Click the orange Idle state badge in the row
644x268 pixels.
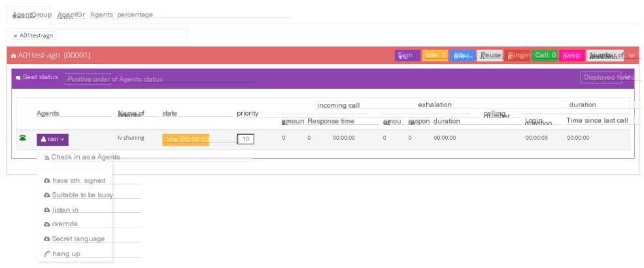tap(186, 139)
